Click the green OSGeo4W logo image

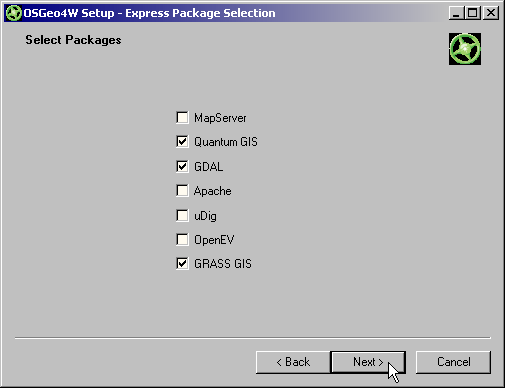(x=465, y=49)
